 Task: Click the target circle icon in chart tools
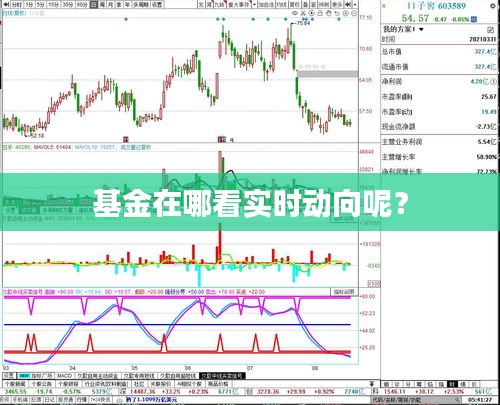click(312, 13)
